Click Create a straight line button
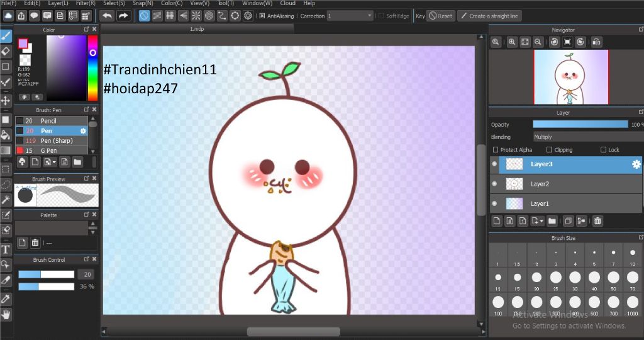This screenshot has width=644, height=340. [489, 16]
